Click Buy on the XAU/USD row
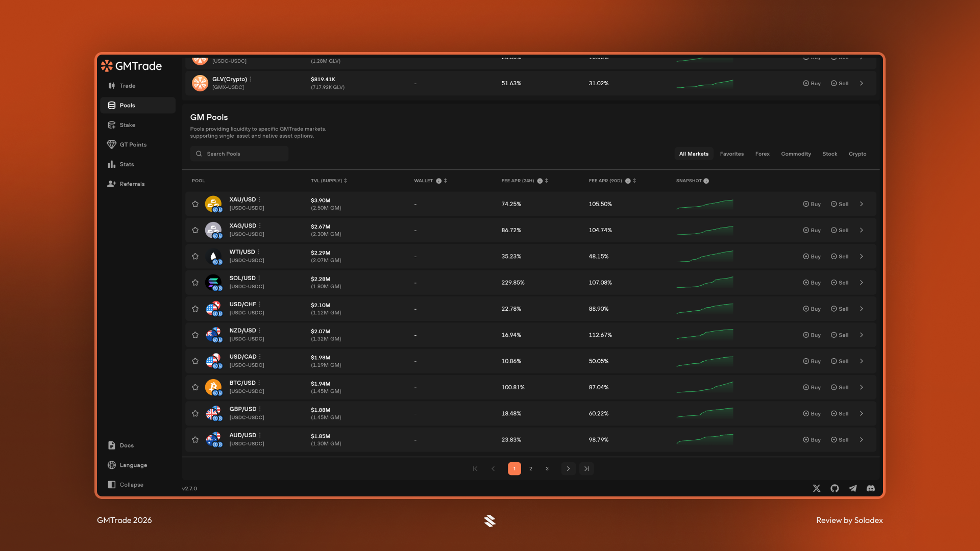 coord(812,204)
